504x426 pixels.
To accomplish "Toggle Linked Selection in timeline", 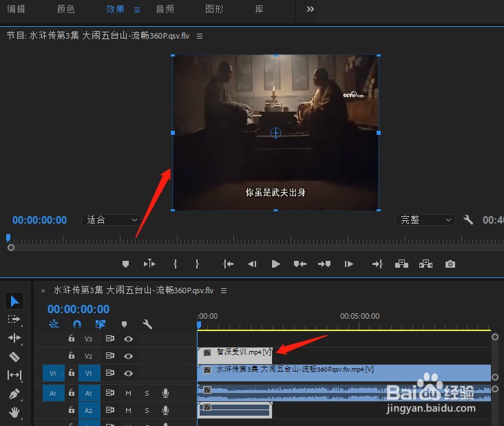I will click(x=101, y=324).
